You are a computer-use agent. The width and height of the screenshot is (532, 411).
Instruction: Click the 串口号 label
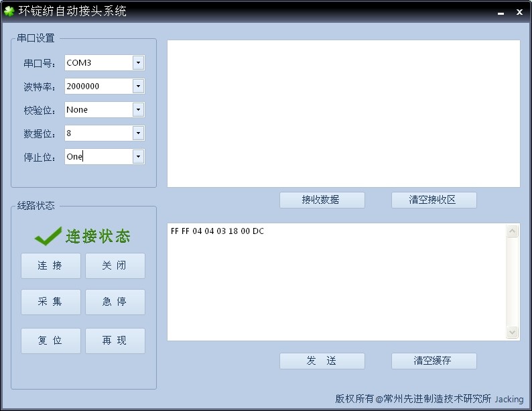tap(40, 63)
